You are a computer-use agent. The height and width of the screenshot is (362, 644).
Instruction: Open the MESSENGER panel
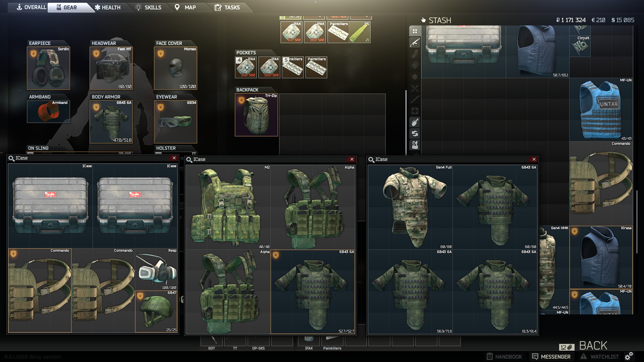tap(551, 357)
